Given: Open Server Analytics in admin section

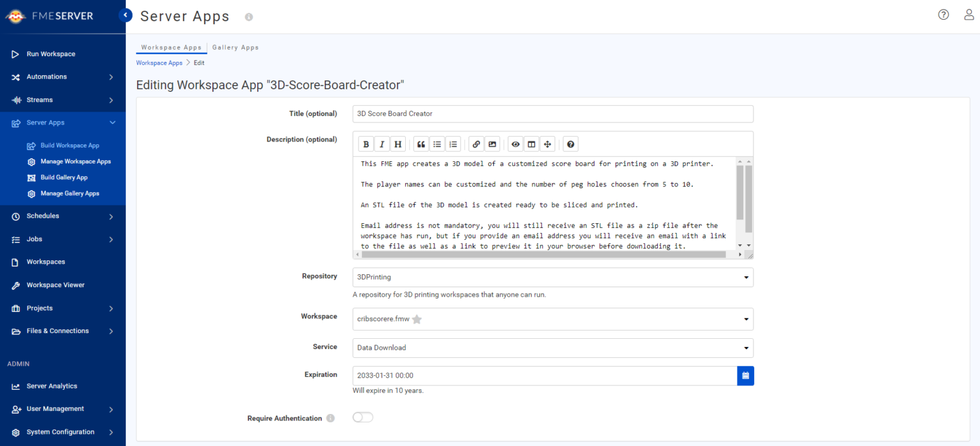Looking at the screenshot, I should 52,386.
